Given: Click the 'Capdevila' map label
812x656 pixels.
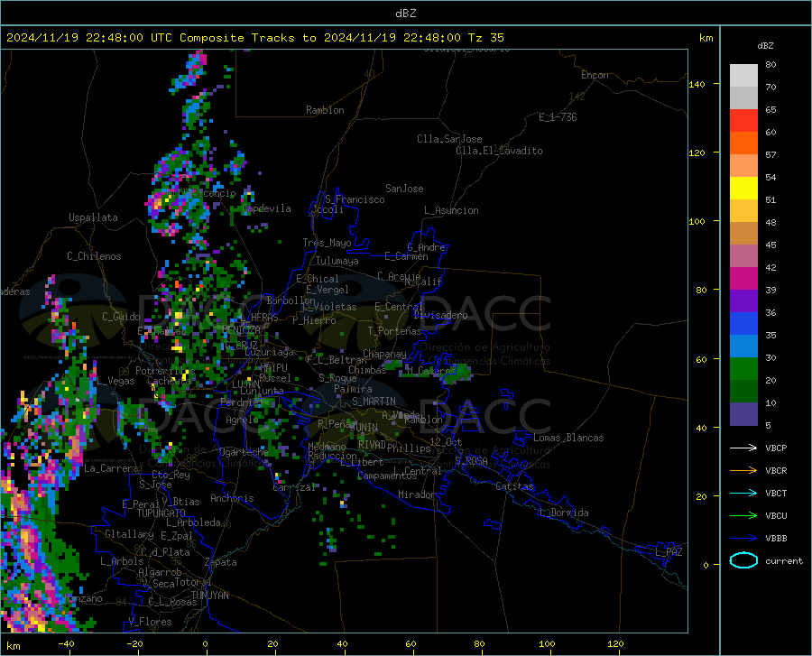Looking at the screenshot, I should (266, 208).
